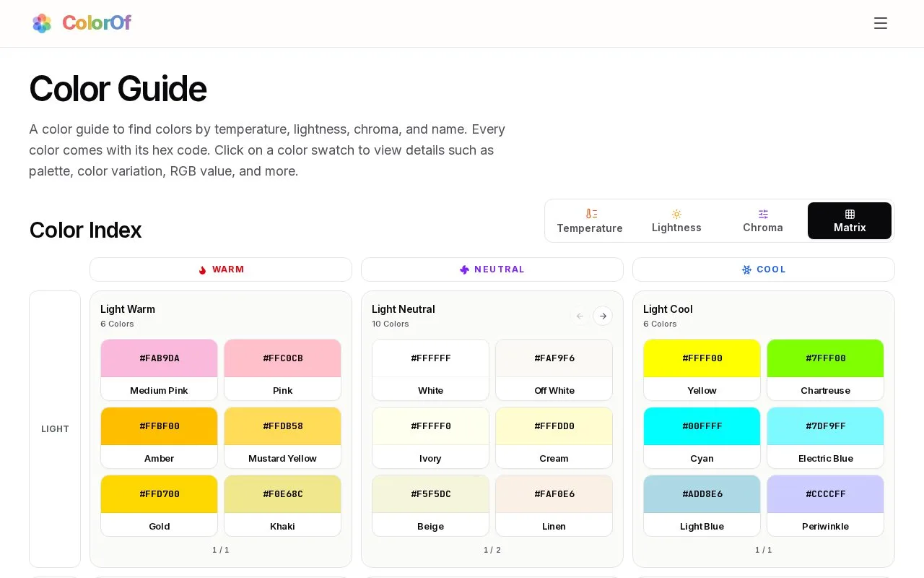Open the Cyan #00FFFF swatch
The image size is (924, 578).
pos(702,438)
